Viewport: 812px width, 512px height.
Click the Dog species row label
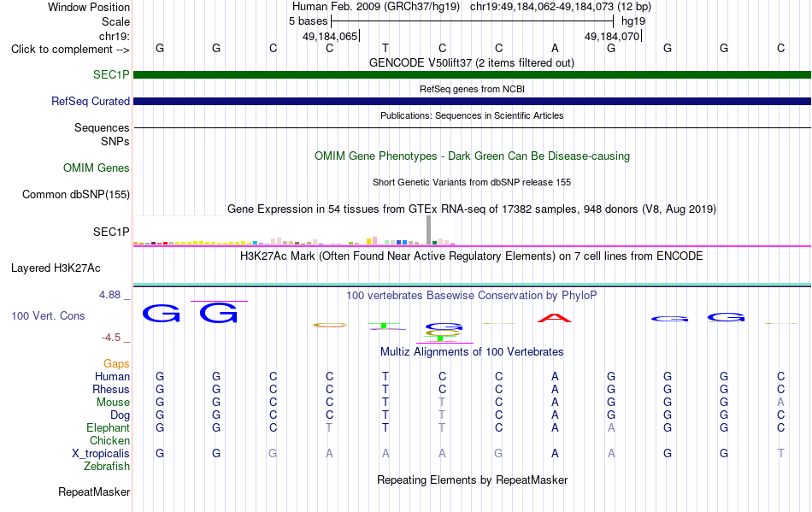tap(120, 415)
